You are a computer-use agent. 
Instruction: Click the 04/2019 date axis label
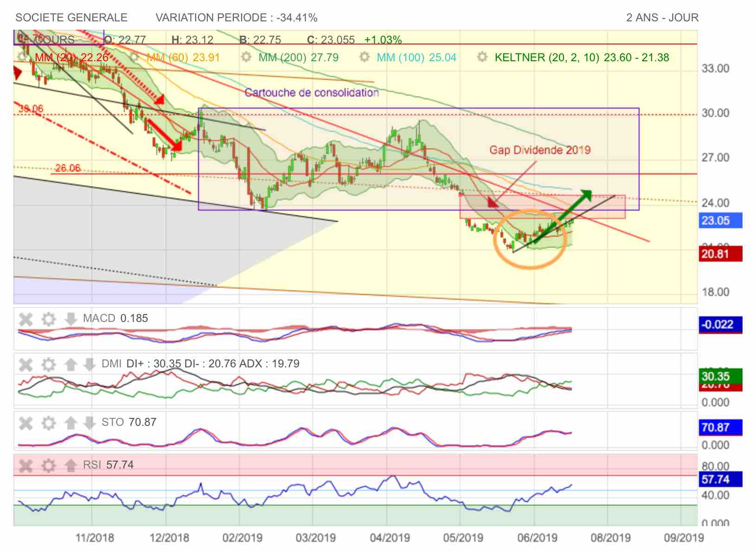[x=390, y=538]
